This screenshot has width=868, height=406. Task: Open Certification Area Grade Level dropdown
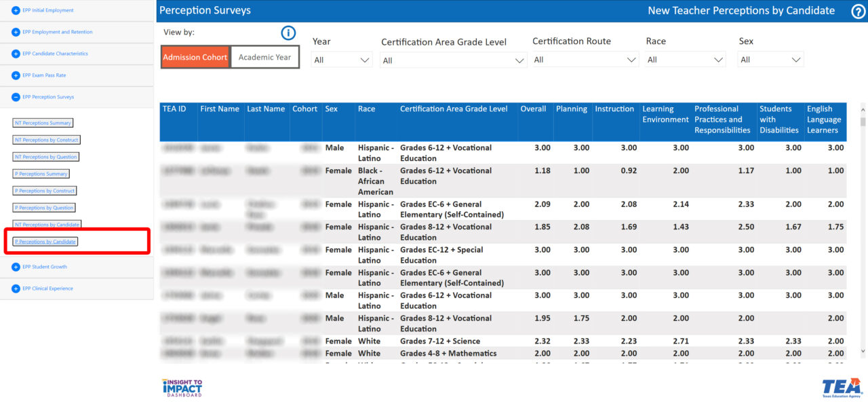click(454, 60)
